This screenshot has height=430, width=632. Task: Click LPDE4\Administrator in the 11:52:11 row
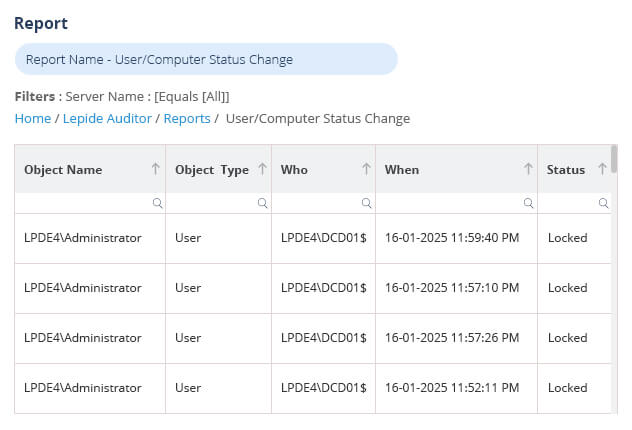click(x=83, y=388)
